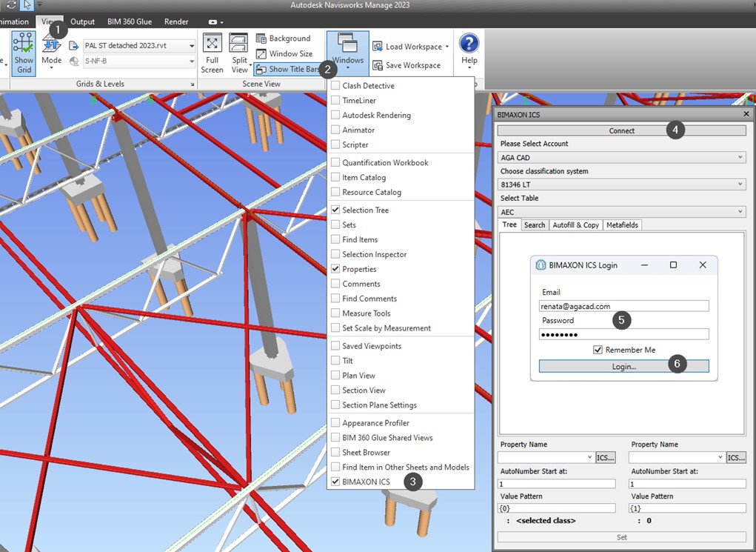Click the Save Workspace icon

377,65
